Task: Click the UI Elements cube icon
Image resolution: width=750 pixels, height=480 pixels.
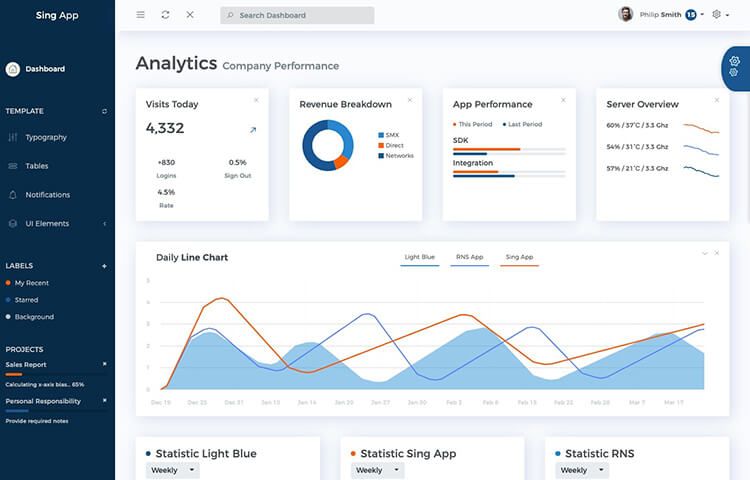Action: [13, 223]
